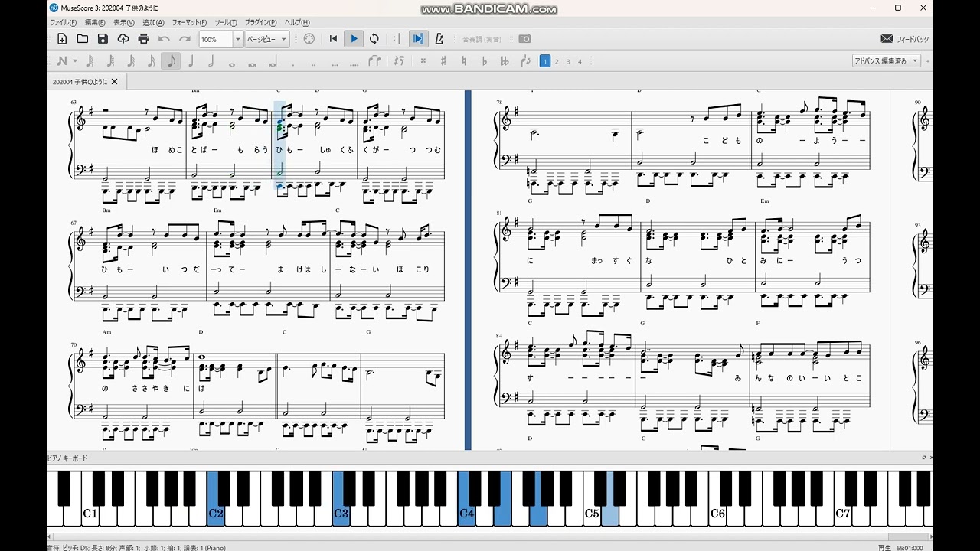Toggle the metronome icon

point(439,39)
